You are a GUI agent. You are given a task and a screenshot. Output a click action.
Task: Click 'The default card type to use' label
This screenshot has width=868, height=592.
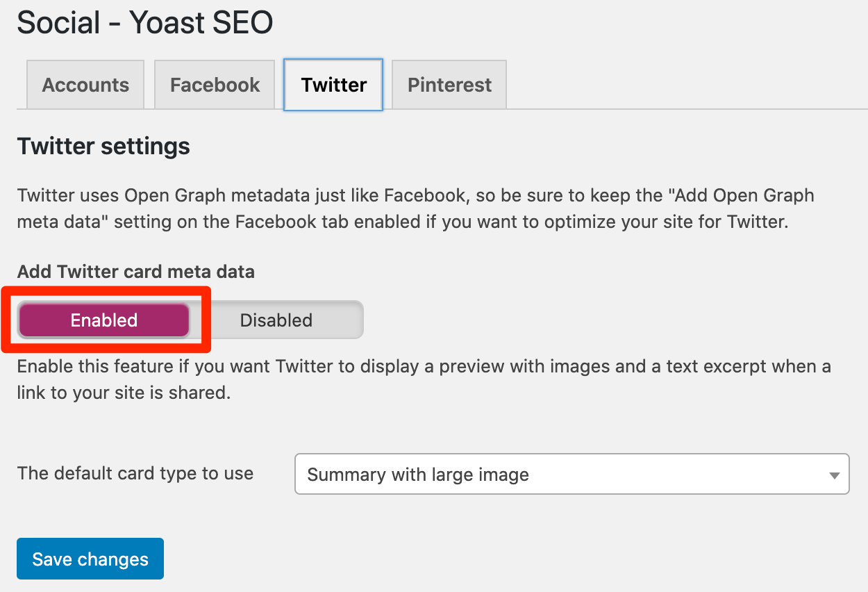(134, 473)
